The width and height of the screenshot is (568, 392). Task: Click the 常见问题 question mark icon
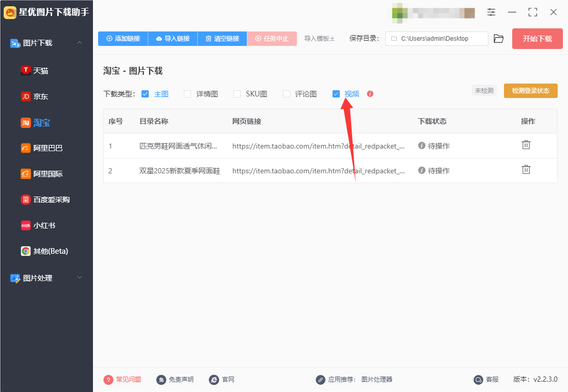[x=108, y=380]
